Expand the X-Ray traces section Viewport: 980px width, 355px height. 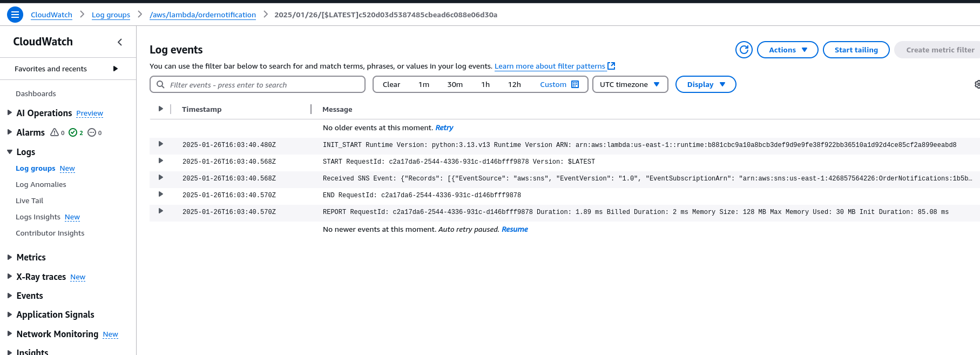10,277
